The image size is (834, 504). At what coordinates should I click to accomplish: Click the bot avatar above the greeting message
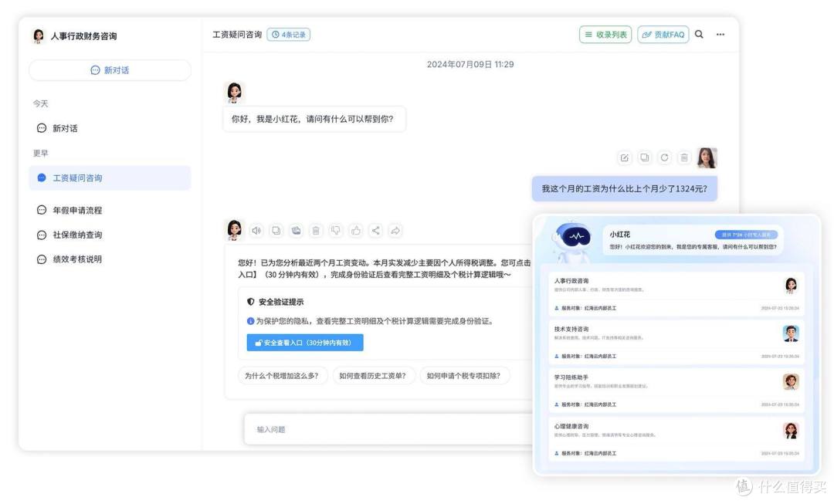coord(234,92)
